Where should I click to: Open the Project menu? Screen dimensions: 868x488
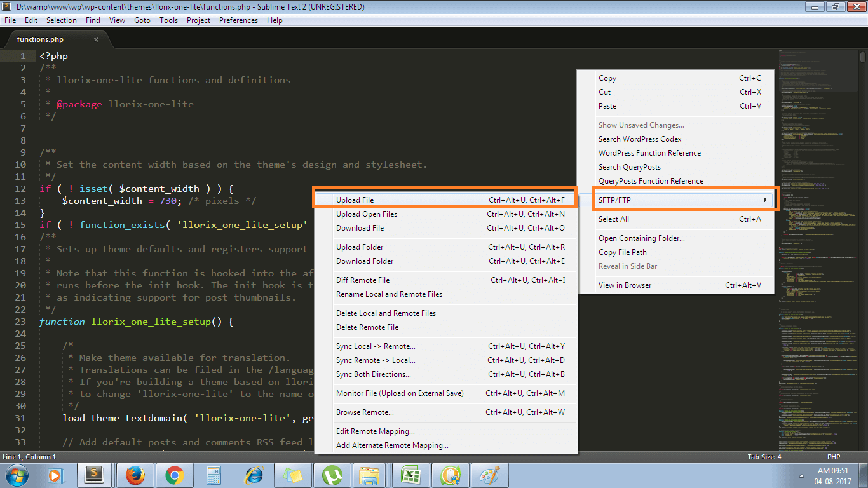pyautogui.click(x=198, y=20)
